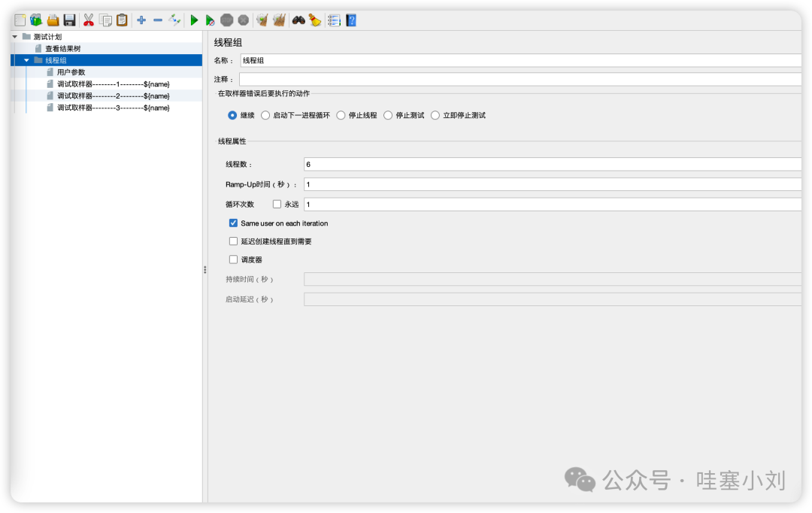
Task: Open Help with question mark icon
Action: click(x=351, y=20)
